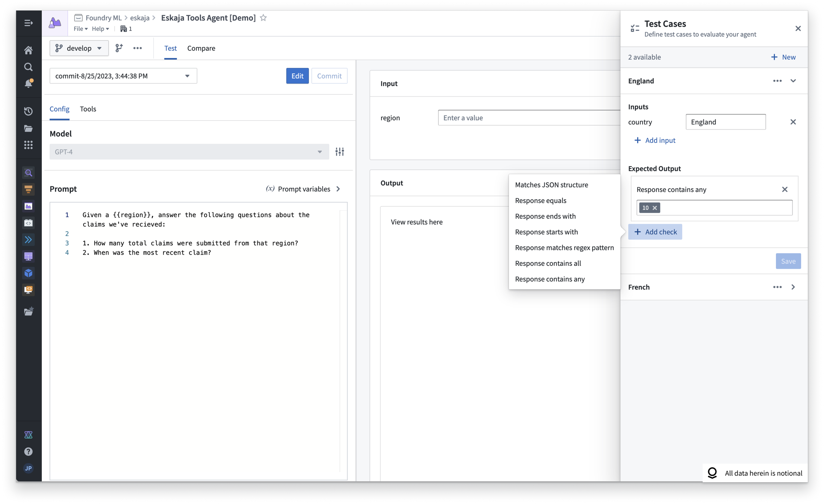Open the commit version dropdown
Viewport: 824px width, 504px height.
[123, 76]
